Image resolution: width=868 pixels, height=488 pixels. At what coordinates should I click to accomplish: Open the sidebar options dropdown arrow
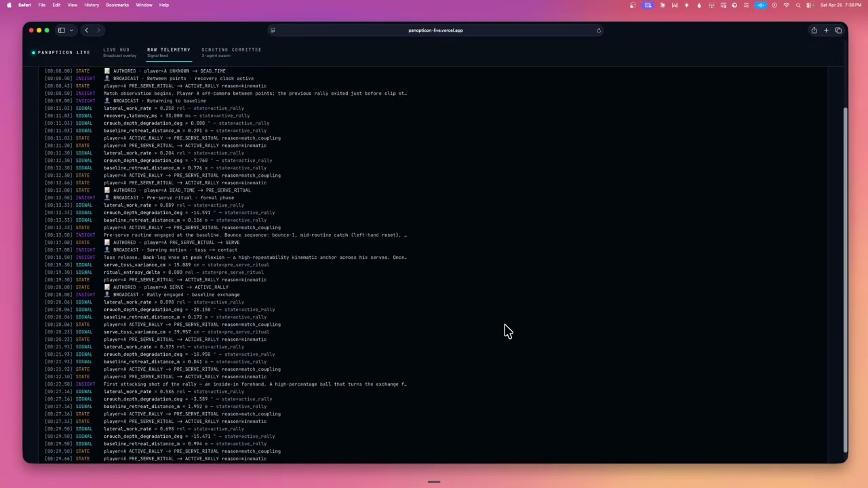(x=71, y=30)
